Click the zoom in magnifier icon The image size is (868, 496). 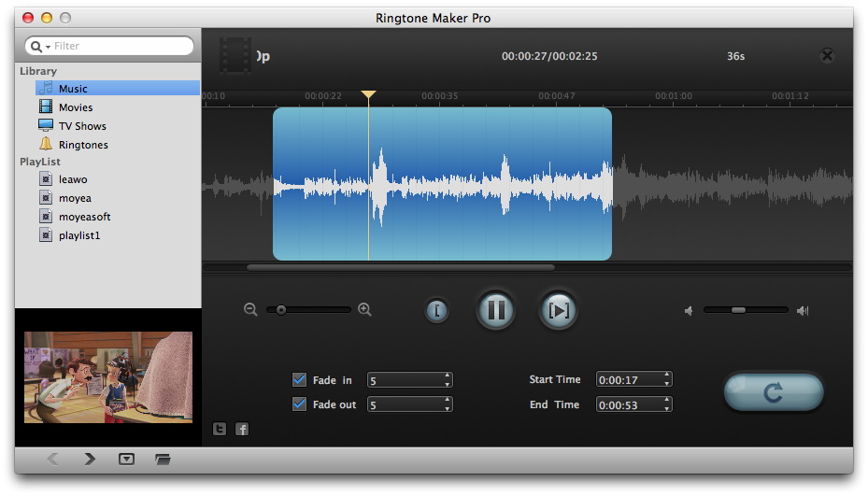point(364,310)
